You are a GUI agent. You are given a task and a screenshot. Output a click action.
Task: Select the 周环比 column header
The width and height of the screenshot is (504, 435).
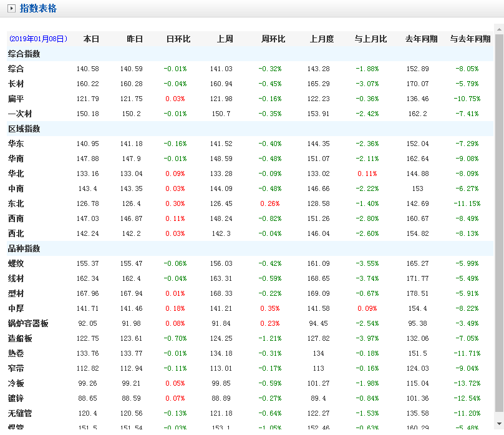pyautogui.click(x=273, y=39)
